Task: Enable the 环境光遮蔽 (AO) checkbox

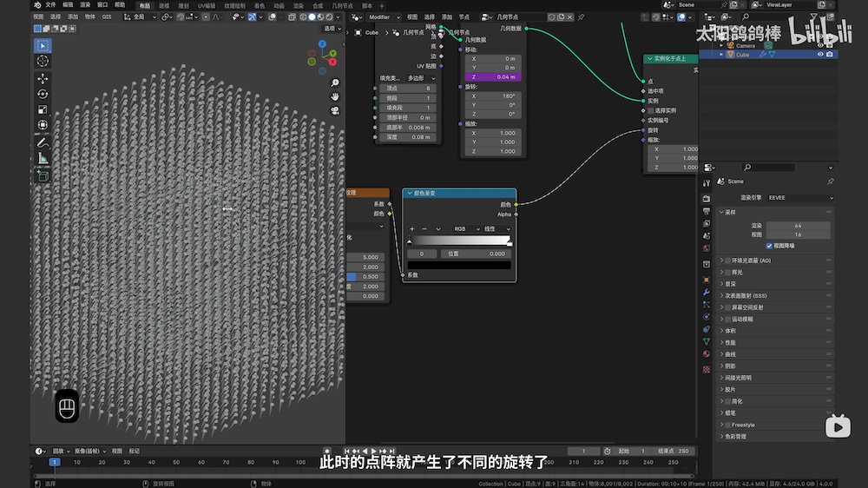Action: 728,260
